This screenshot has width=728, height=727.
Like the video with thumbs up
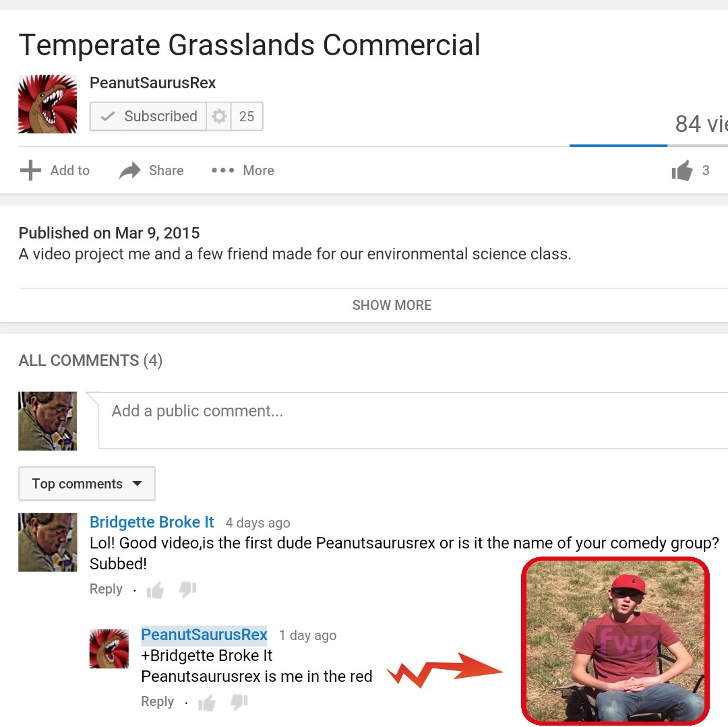pos(682,170)
